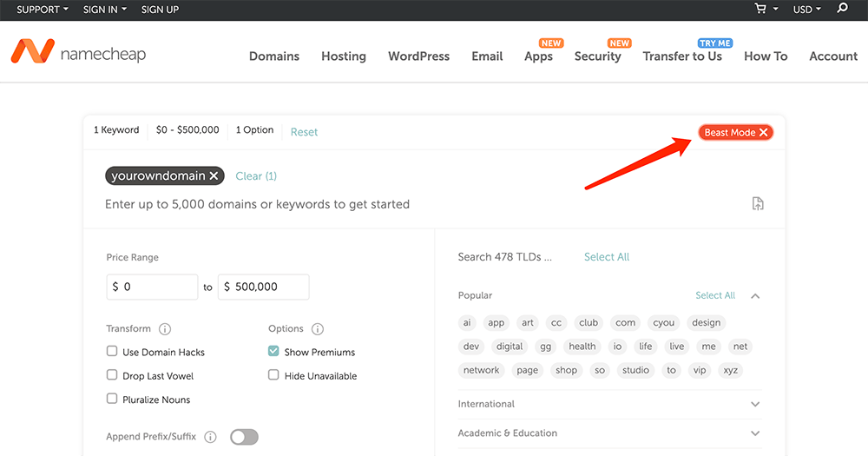This screenshot has height=456, width=868.
Task: Click Select All for Popular TLDs
Action: [715, 295]
